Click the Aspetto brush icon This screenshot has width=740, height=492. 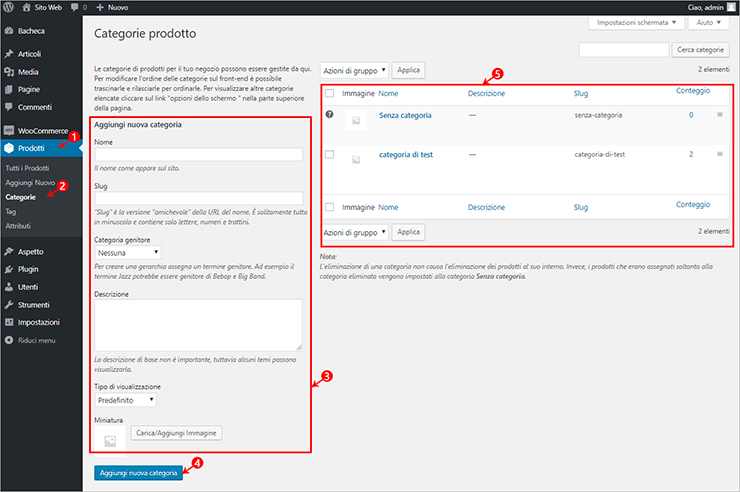coord(8,251)
